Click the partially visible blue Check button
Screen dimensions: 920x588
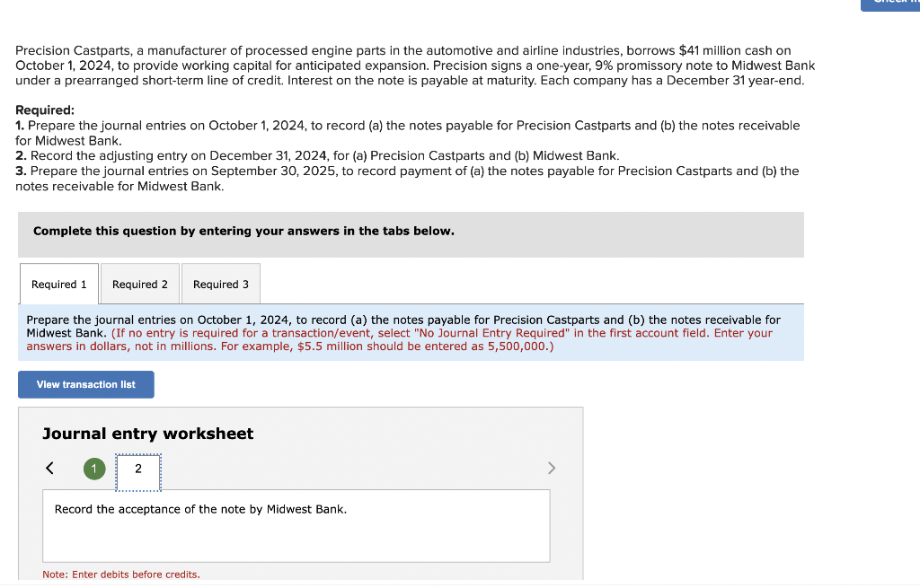[x=890, y=4]
